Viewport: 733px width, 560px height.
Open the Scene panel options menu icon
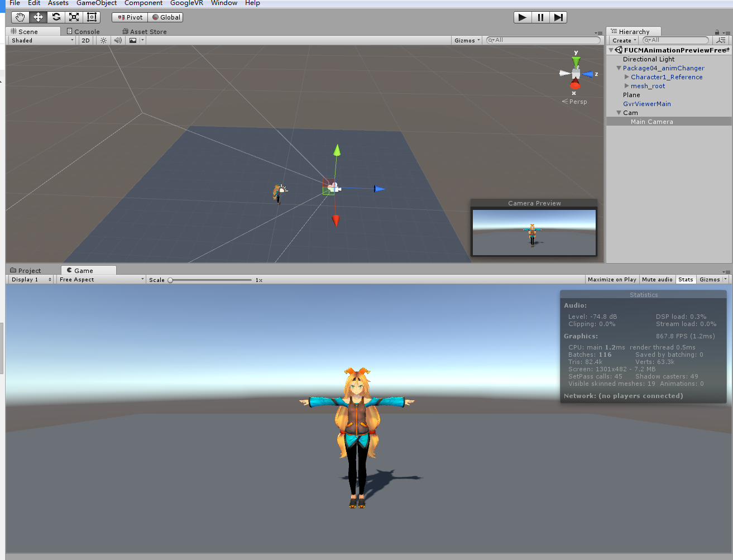point(598,32)
